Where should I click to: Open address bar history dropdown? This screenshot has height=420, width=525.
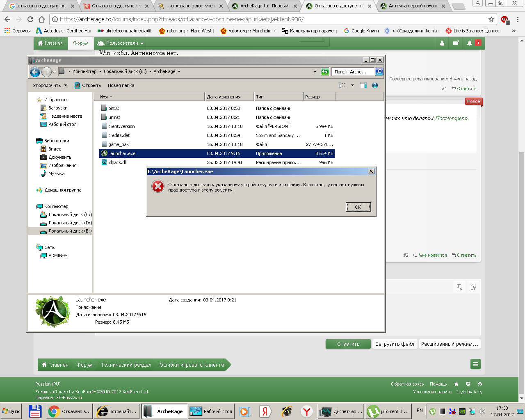[315, 72]
